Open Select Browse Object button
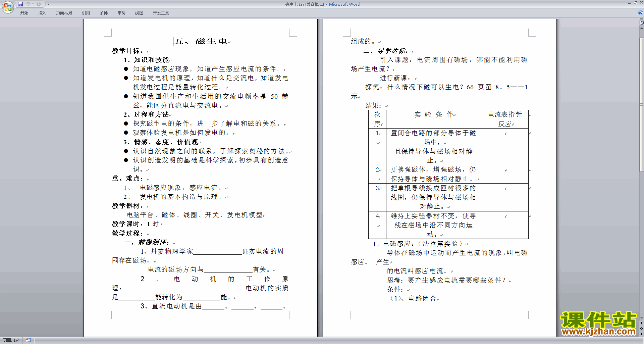The image size is (644, 344). click(641, 329)
